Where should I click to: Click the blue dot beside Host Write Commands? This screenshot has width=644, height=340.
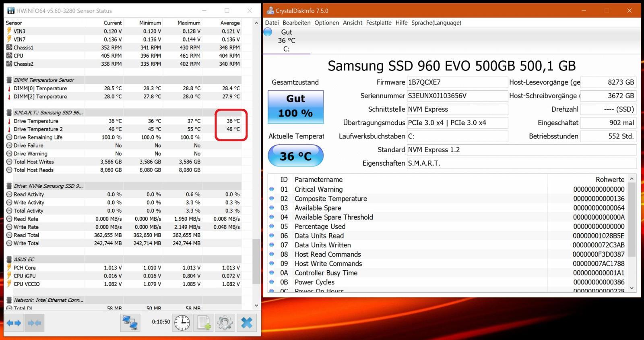[272, 263]
